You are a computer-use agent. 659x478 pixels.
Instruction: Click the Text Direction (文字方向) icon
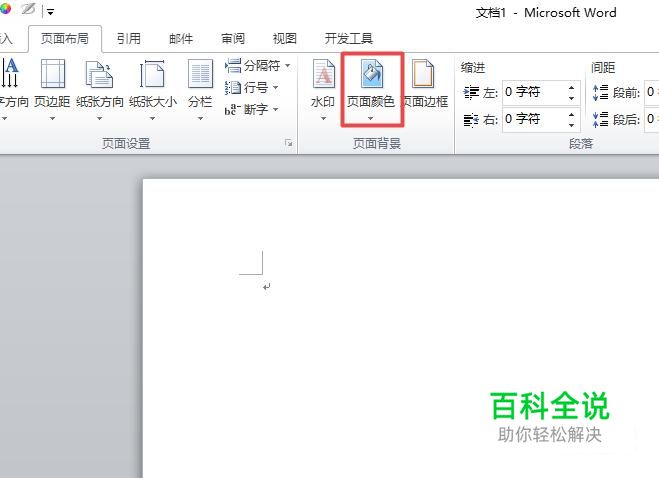point(10,73)
